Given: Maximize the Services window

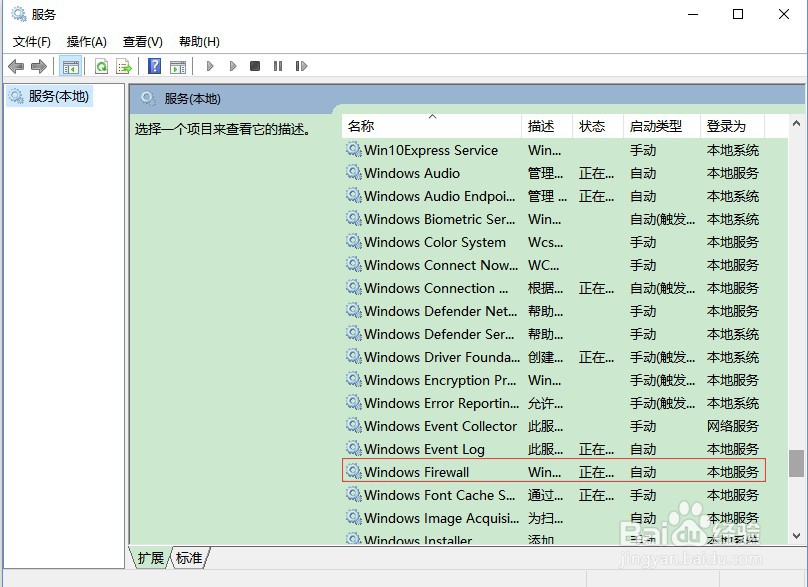Looking at the screenshot, I should [738, 14].
